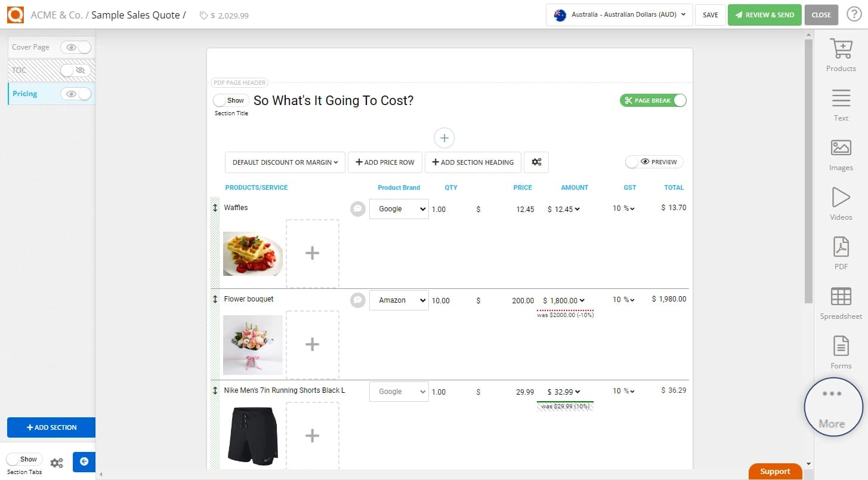
Task: Click the comment bubble next to Waffles
Action: (x=357, y=209)
